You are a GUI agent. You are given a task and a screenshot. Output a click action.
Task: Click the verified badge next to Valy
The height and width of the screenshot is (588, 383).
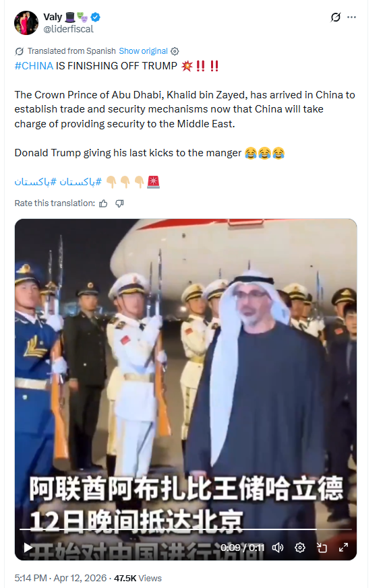[x=95, y=17]
